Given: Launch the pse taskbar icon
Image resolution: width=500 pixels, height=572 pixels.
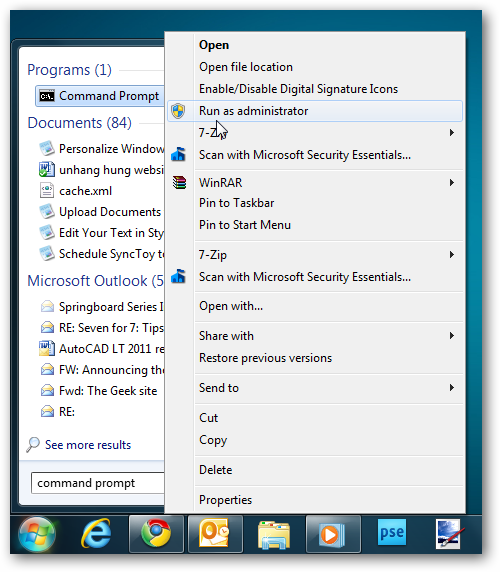Looking at the screenshot, I should [392, 533].
